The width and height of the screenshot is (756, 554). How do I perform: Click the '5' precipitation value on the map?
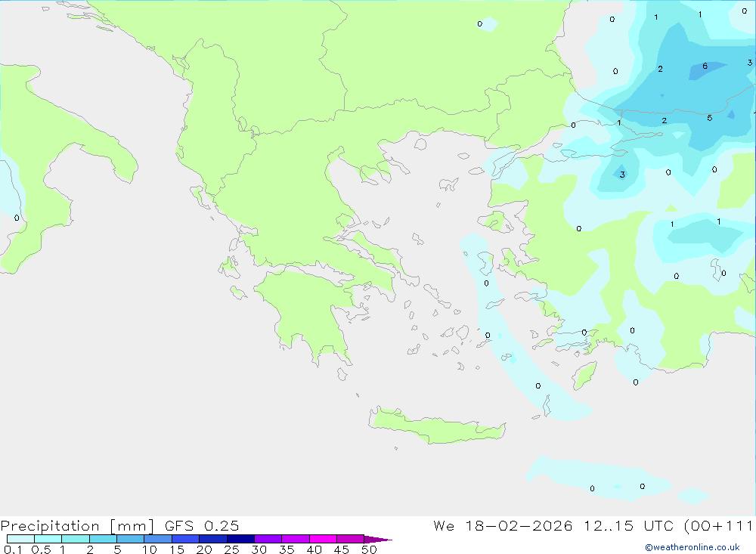point(709,118)
